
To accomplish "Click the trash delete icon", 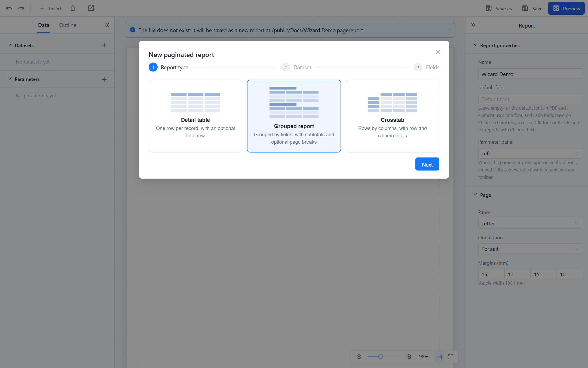I will (72, 8).
